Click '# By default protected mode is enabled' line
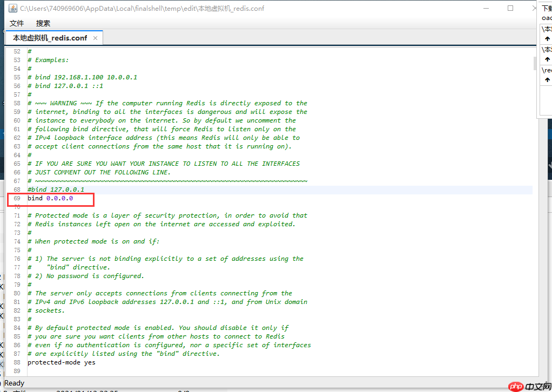 (158, 328)
